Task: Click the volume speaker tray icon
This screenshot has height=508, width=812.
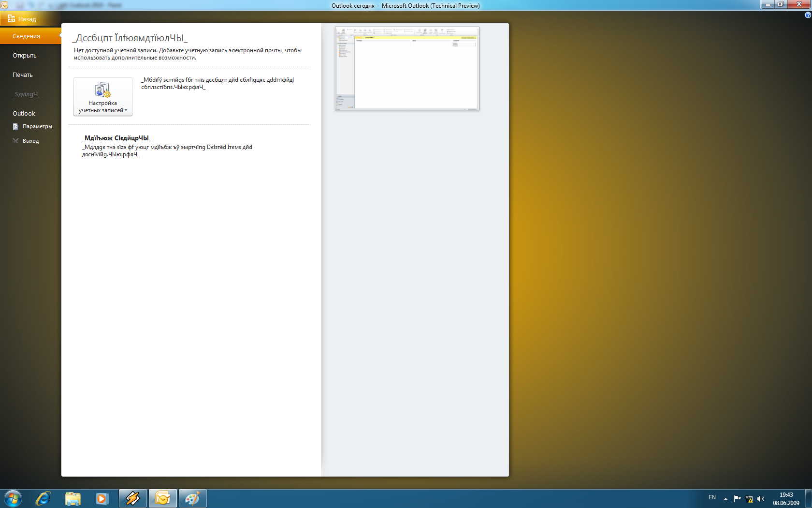Action: (761, 499)
